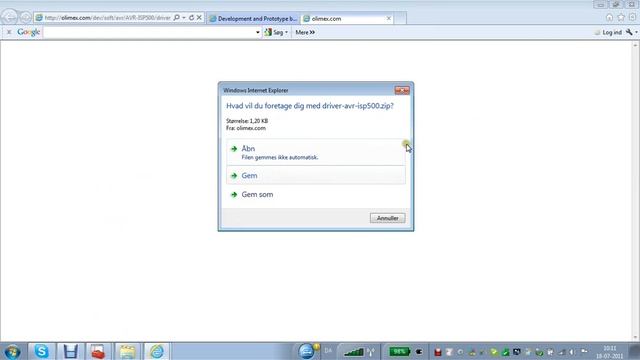
Task: Expand the Google search box dropdown
Action: tap(258, 32)
